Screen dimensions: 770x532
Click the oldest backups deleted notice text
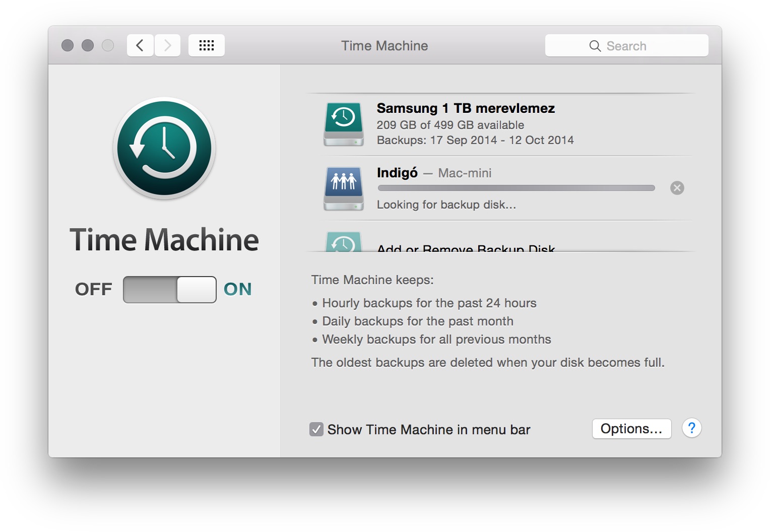click(488, 362)
